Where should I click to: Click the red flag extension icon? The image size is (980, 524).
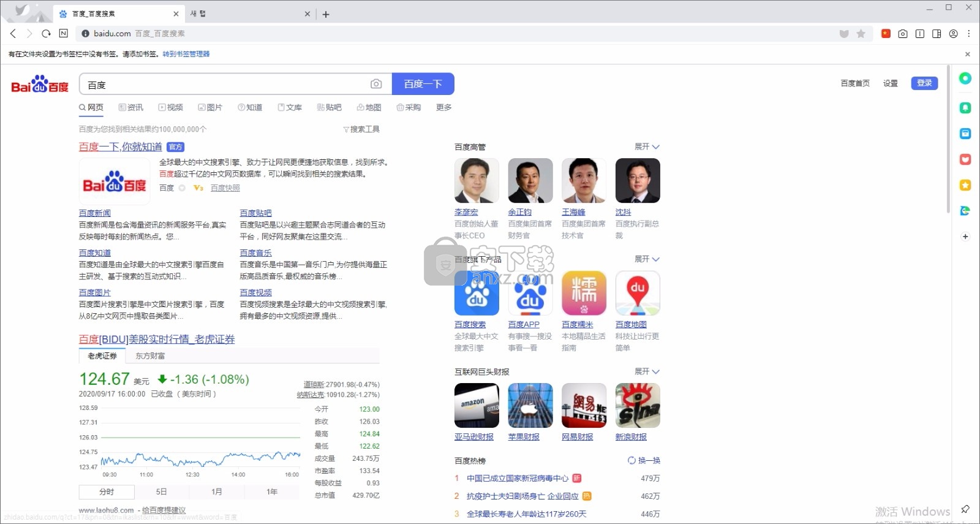[886, 34]
